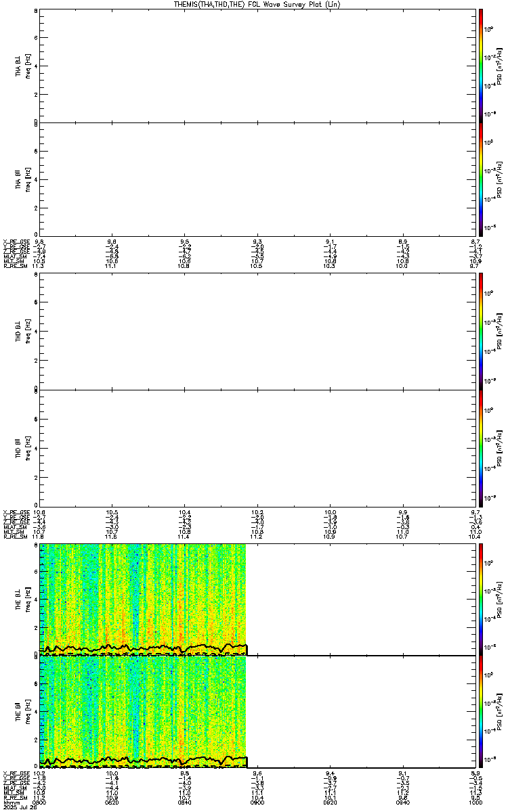Click the 0920 time label on bottom axis
The image size is (508, 812).
330,803
